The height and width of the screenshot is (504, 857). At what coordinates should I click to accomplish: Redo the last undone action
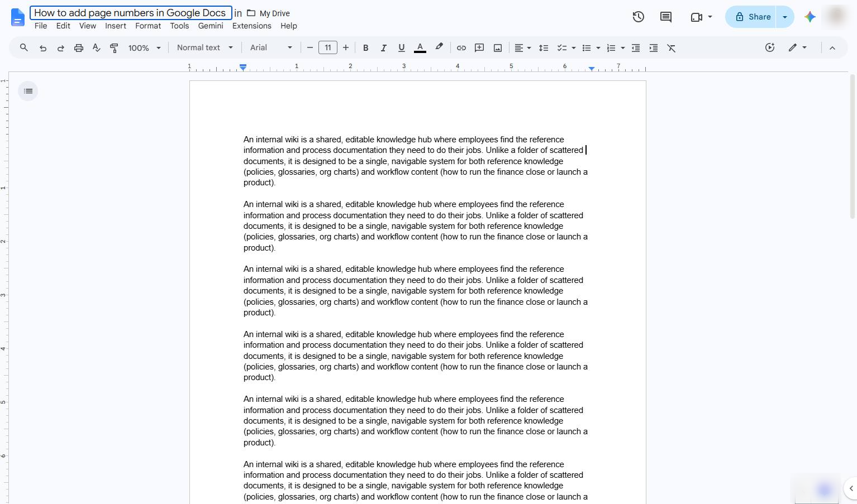(60, 48)
